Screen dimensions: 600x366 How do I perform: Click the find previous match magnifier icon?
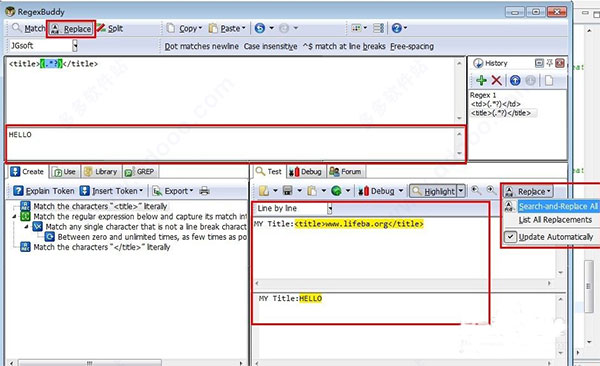(476, 190)
